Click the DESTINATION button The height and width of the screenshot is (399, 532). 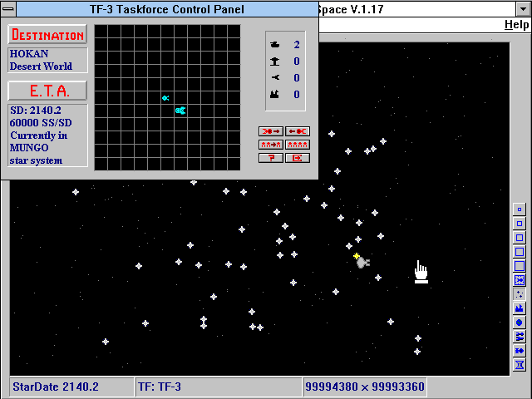[47, 35]
